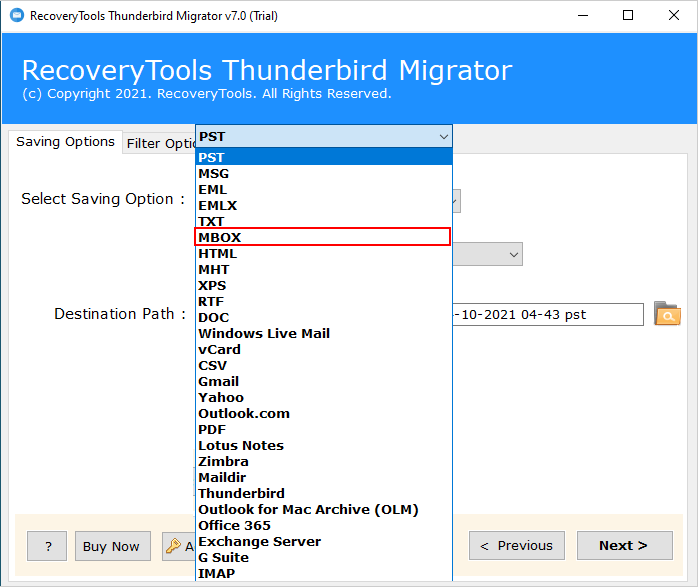Choose PDF saving option
The width and height of the screenshot is (698, 587).
click(x=324, y=430)
